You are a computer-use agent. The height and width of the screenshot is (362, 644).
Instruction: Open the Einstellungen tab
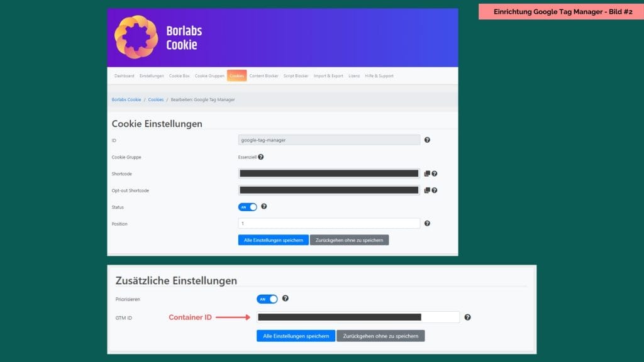(x=152, y=76)
